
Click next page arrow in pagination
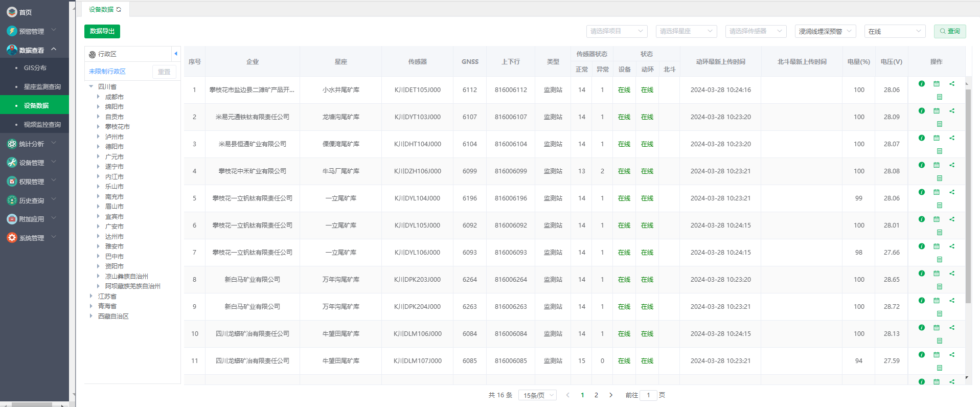[611, 395]
